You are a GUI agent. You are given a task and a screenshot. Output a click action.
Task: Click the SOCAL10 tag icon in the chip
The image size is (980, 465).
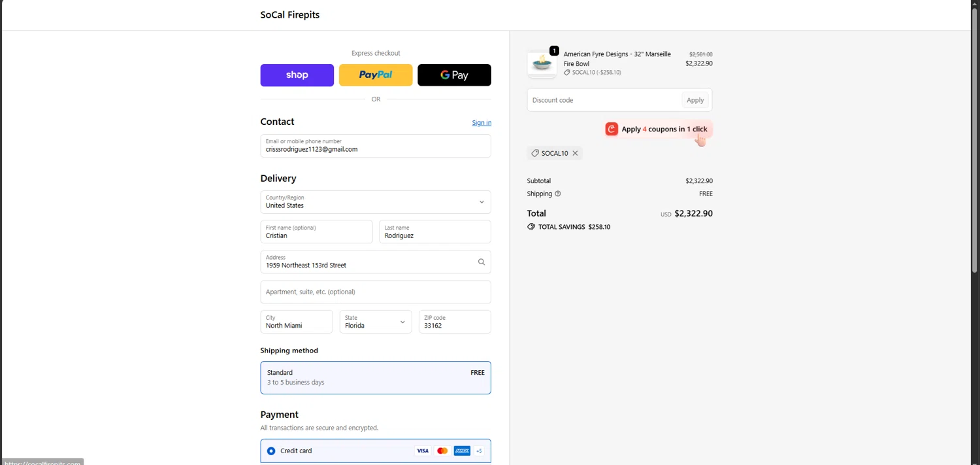tap(535, 153)
